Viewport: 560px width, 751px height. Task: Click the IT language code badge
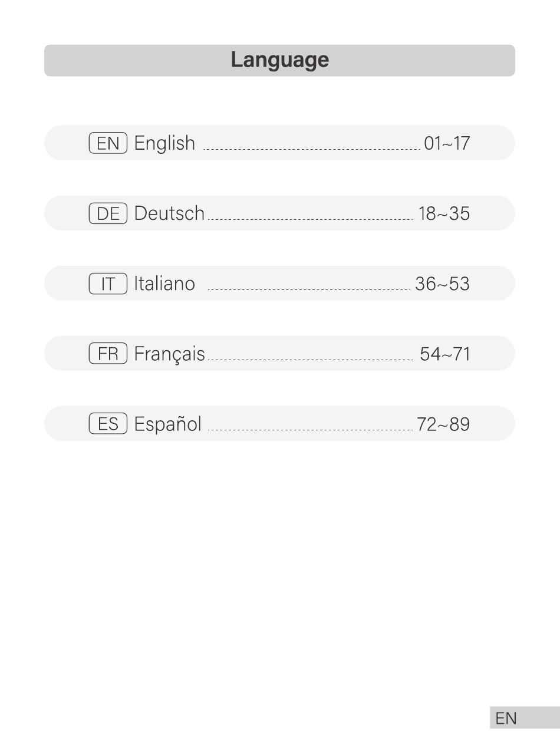coord(108,284)
